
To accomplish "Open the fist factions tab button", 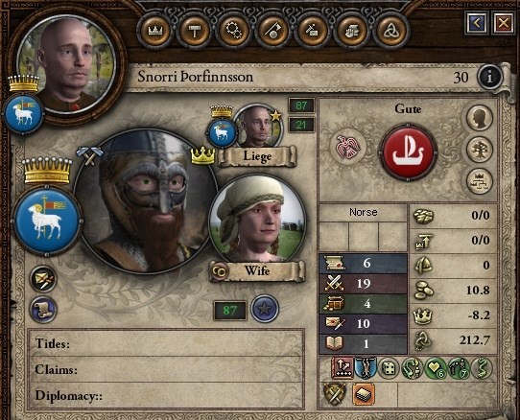I will coord(352,31).
